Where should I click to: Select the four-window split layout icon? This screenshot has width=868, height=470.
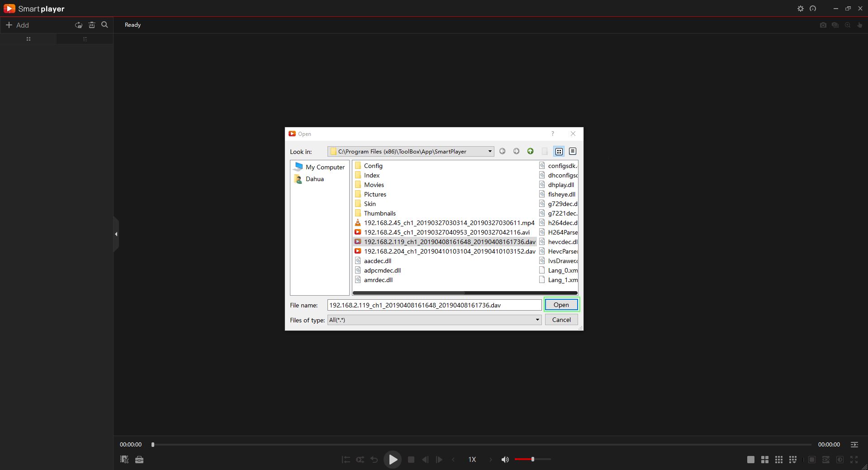pyautogui.click(x=764, y=460)
